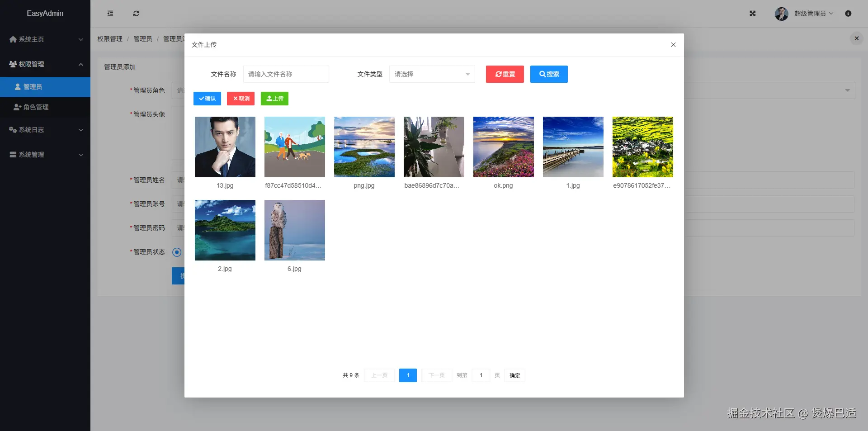Image resolution: width=868 pixels, height=431 pixels.
Task: Click the 共 9 条 total count text
Action: click(351, 375)
